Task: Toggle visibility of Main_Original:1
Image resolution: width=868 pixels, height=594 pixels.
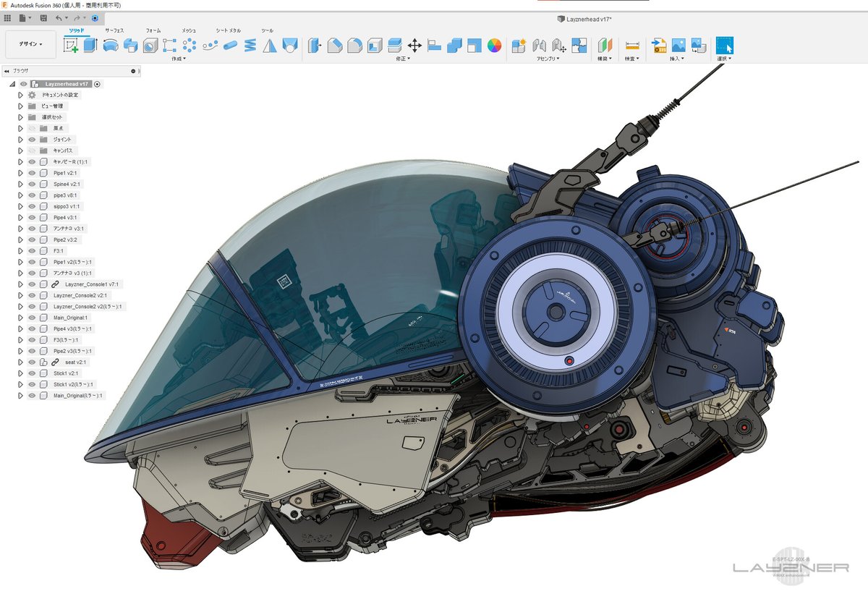Action: [32, 318]
